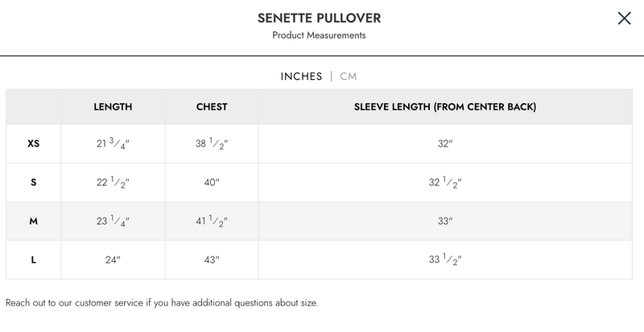The image size is (644, 332).
Task: Click the L sleeve length 33 1/2"
Action: click(x=445, y=259)
